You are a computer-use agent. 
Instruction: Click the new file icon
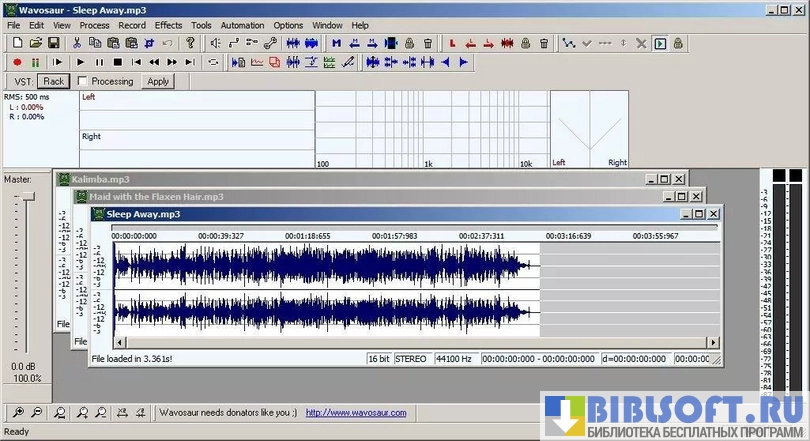coord(18,43)
